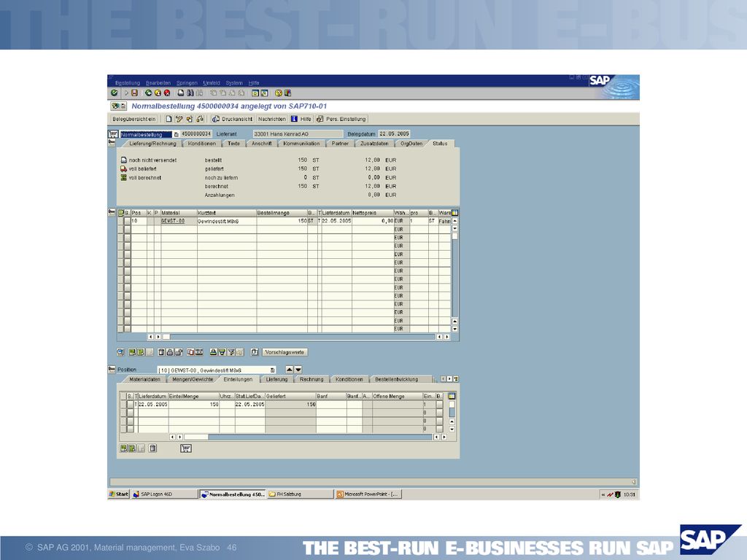Click the Belegübersicht ein button
747x560 pixels.
[134, 119]
